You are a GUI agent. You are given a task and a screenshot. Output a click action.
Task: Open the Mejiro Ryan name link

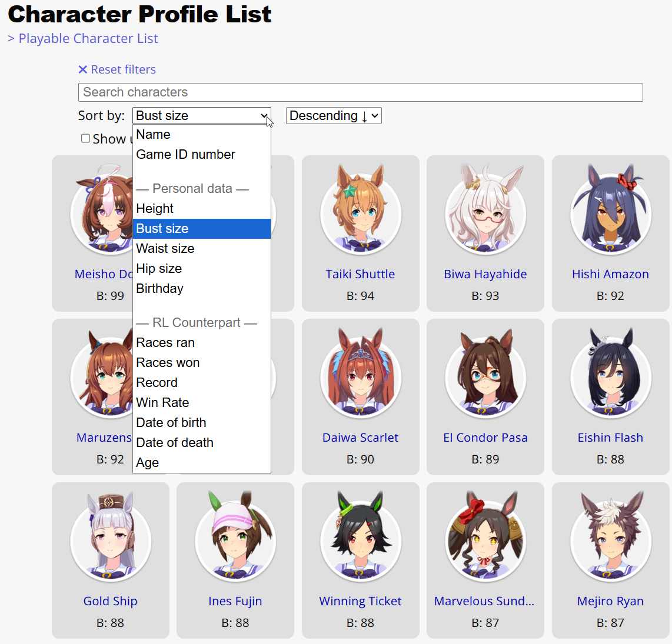point(611,601)
